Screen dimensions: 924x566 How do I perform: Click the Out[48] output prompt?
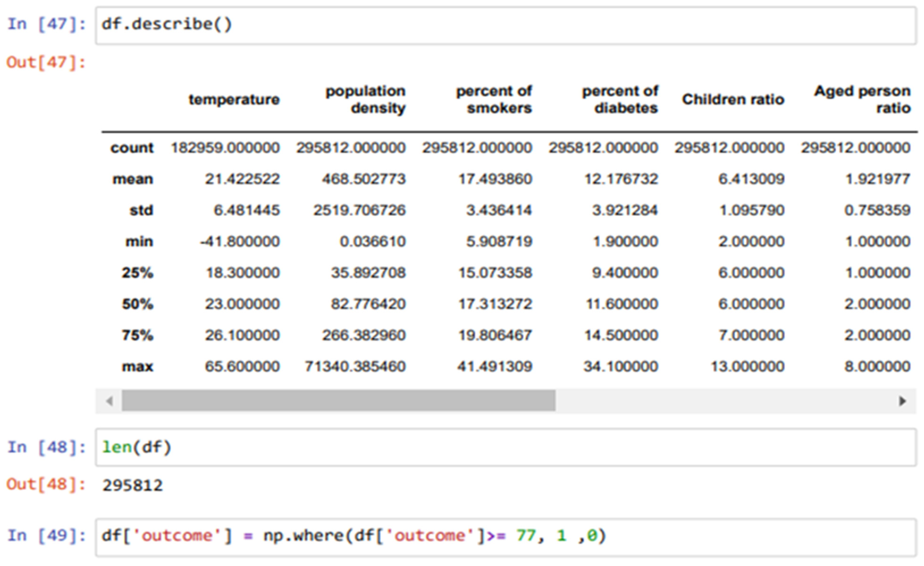coord(46,485)
